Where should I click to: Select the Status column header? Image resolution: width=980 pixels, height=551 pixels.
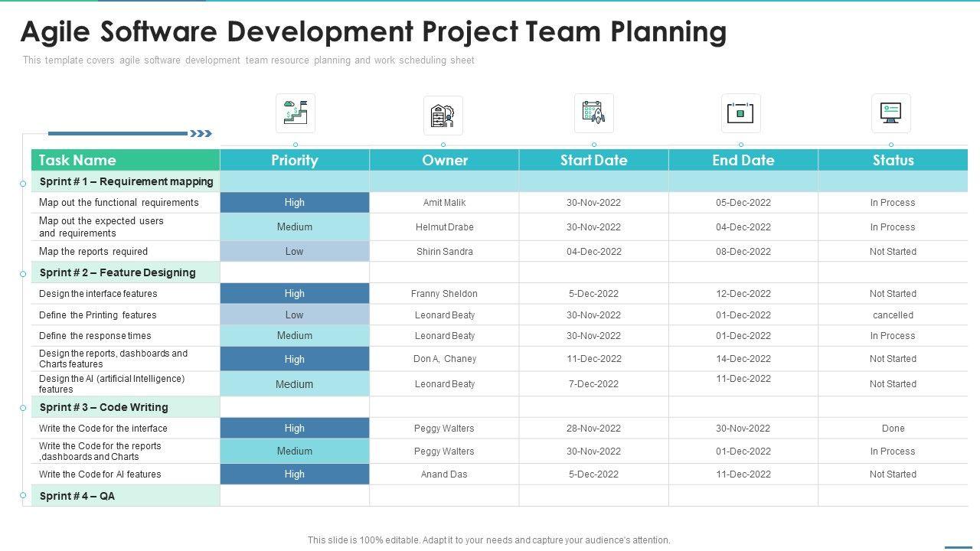pyautogui.click(x=893, y=160)
